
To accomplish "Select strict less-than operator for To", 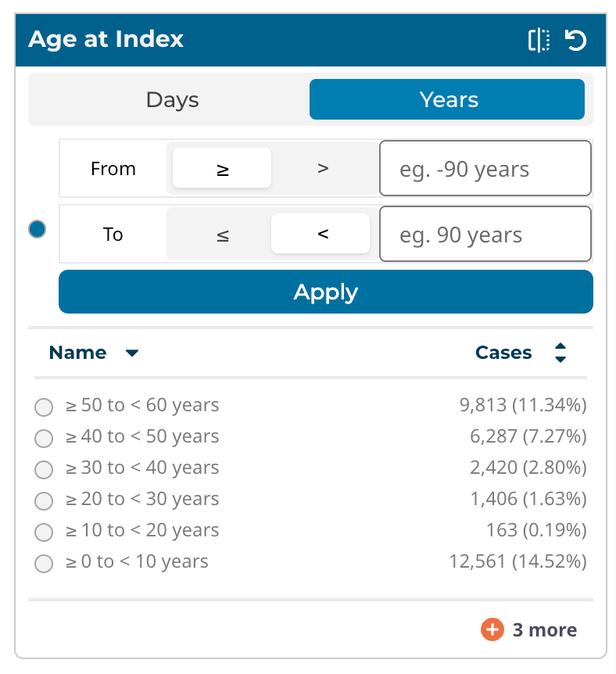I will [x=322, y=234].
